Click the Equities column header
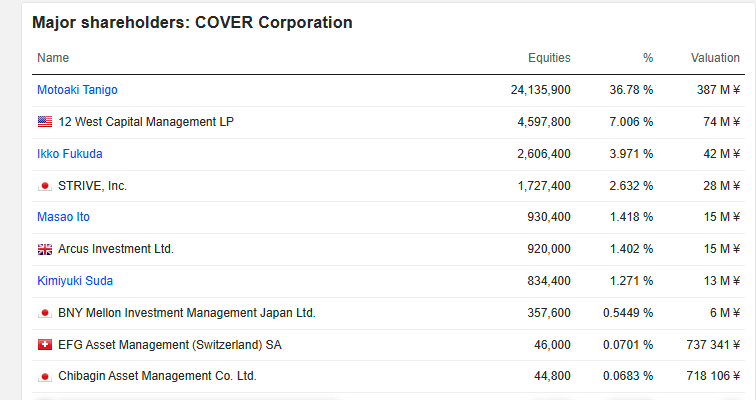Screen dimensions: 756x400 coord(549,58)
